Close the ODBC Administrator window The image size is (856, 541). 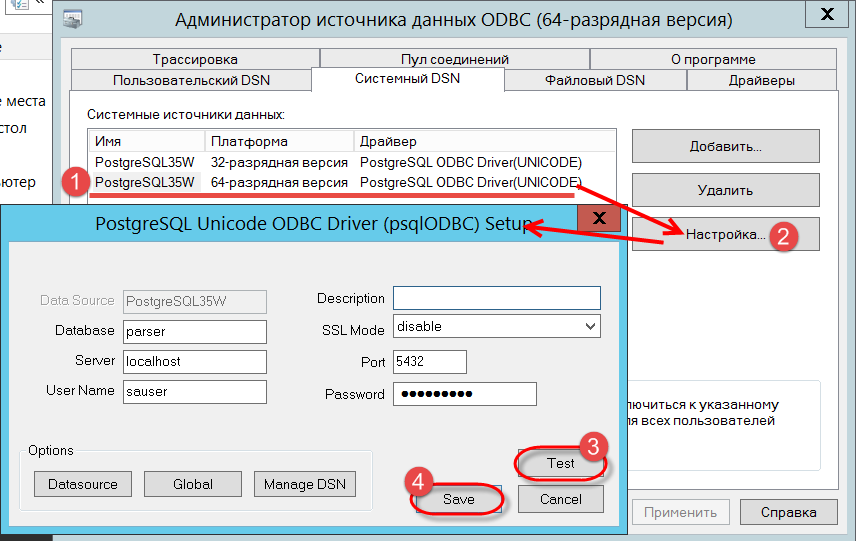click(x=827, y=14)
